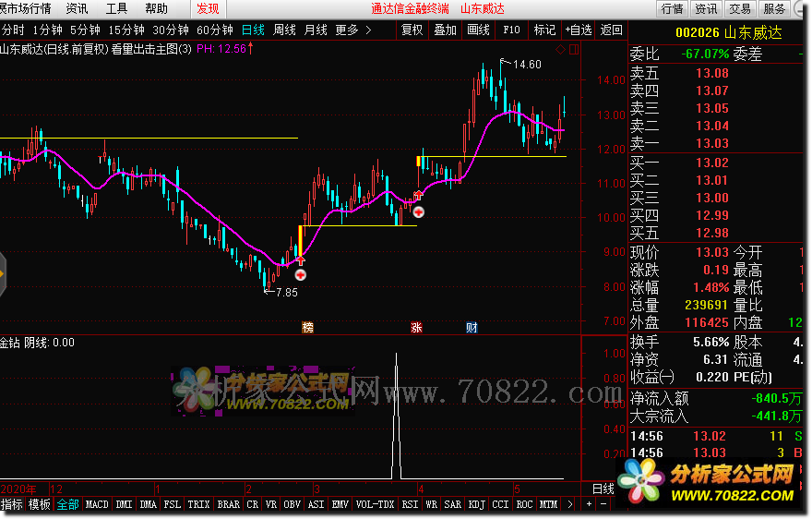Select TRIX indicator
This screenshot has width=812, height=519.
(x=198, y=504)
